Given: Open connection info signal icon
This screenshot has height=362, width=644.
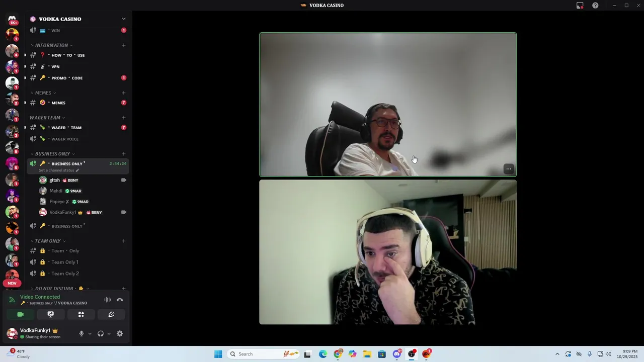Looking at the screenshot, I should 12,300.
